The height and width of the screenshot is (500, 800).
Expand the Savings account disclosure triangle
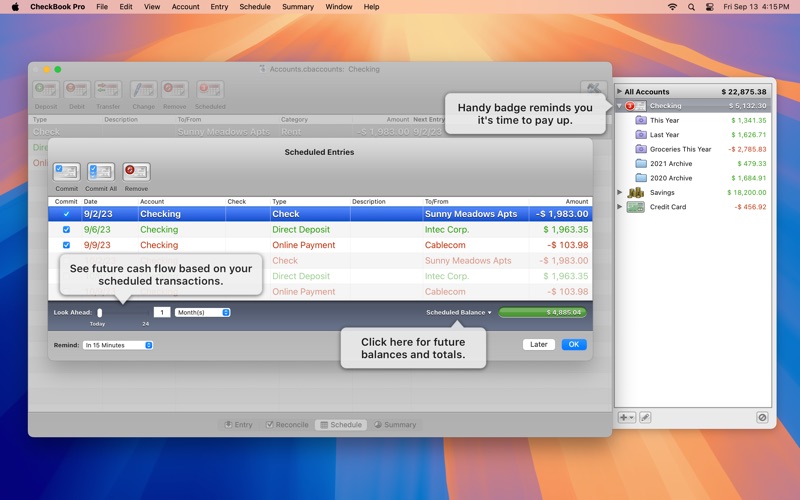[619, 192]
